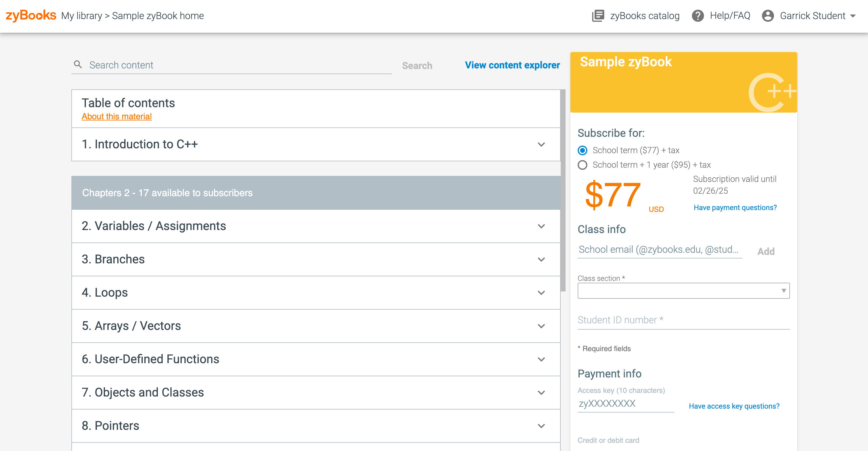Click the books icon beside zyBooks catalog
The image size is (868, 451).
pos(598,15)
